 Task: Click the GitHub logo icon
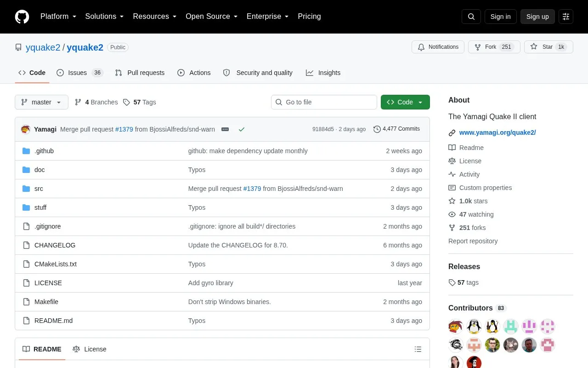(22, 17)
